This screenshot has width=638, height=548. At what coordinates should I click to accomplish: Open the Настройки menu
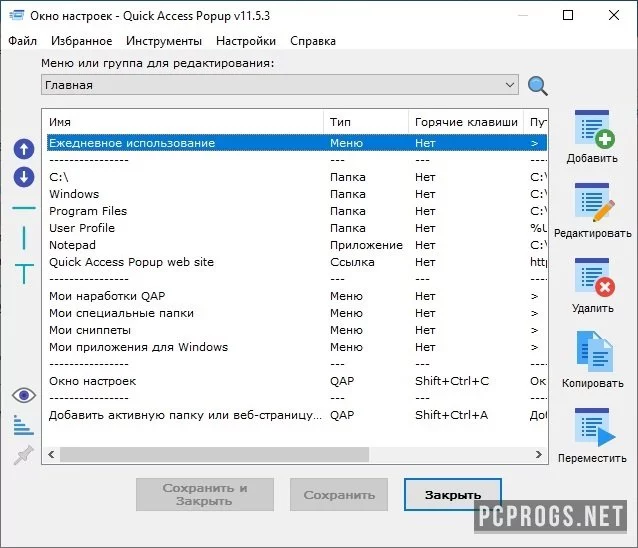246,41
